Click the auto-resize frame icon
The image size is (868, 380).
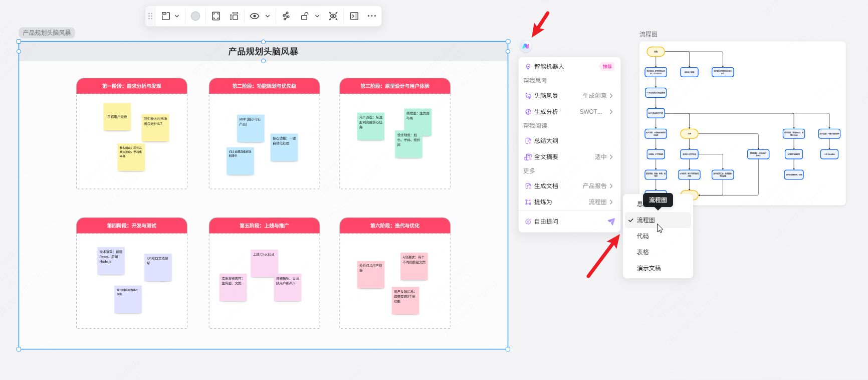(x=234, y=16)
